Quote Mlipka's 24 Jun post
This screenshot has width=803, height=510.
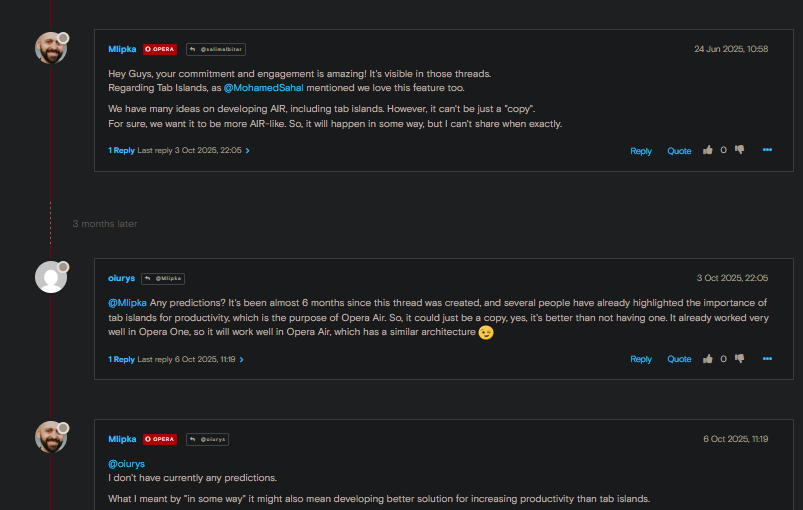(x=679, y=151)
